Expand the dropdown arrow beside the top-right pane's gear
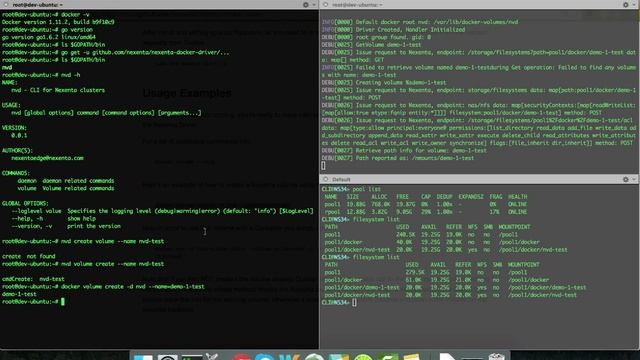Screen dimensions: 640x360 coord(634,5)
